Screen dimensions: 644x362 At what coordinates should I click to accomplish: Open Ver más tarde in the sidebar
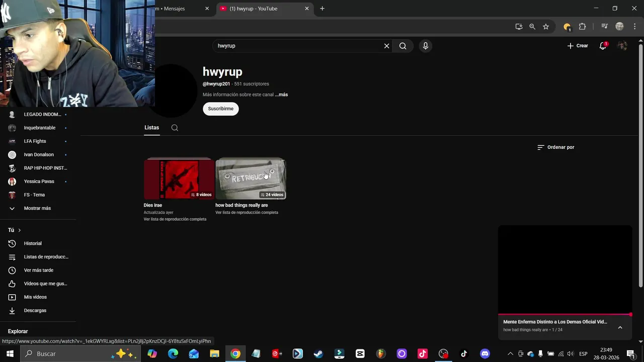[x=38, y=270]
